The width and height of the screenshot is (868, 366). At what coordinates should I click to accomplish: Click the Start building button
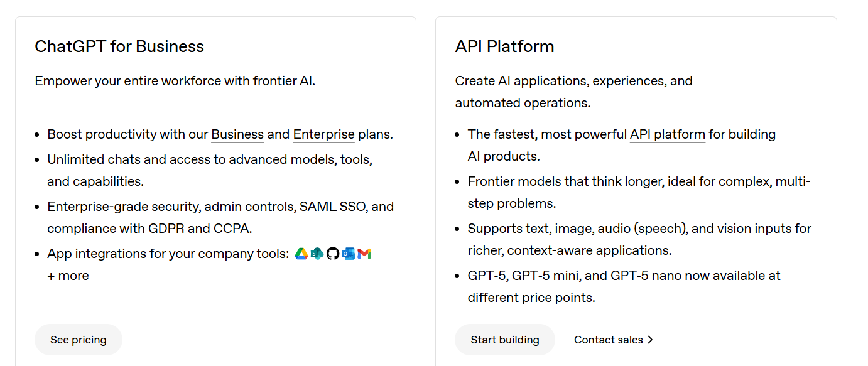[x=504, y=339]
